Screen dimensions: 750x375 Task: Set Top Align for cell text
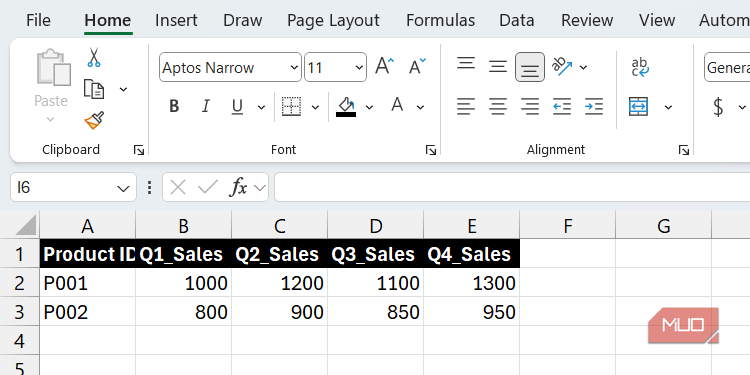[x=466, y=64]
